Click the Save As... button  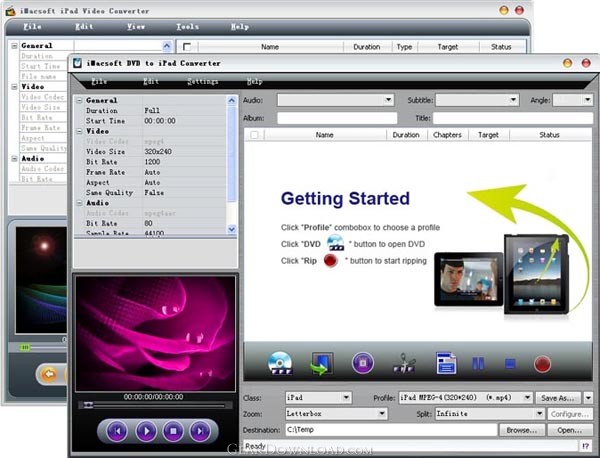558,398
